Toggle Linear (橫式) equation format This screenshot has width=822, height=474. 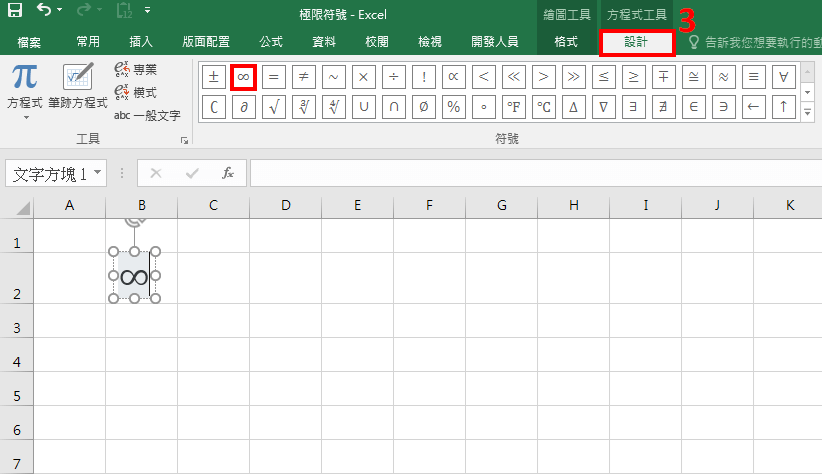coord(135,92)
